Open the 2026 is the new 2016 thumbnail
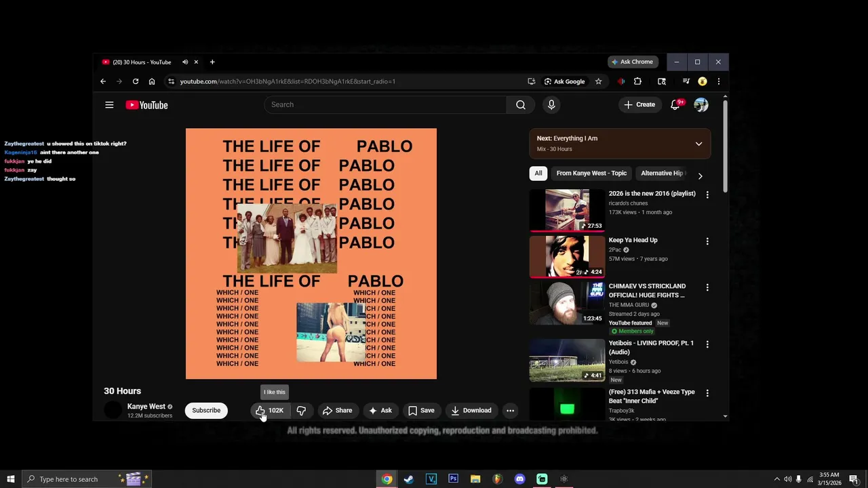 pos(567,210)
